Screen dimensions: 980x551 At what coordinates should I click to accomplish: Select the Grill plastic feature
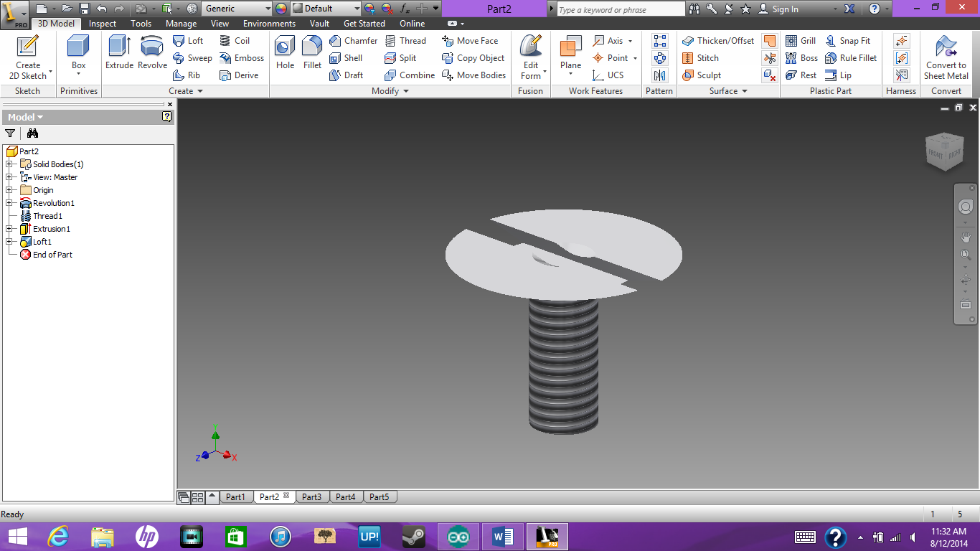(801, 41)
